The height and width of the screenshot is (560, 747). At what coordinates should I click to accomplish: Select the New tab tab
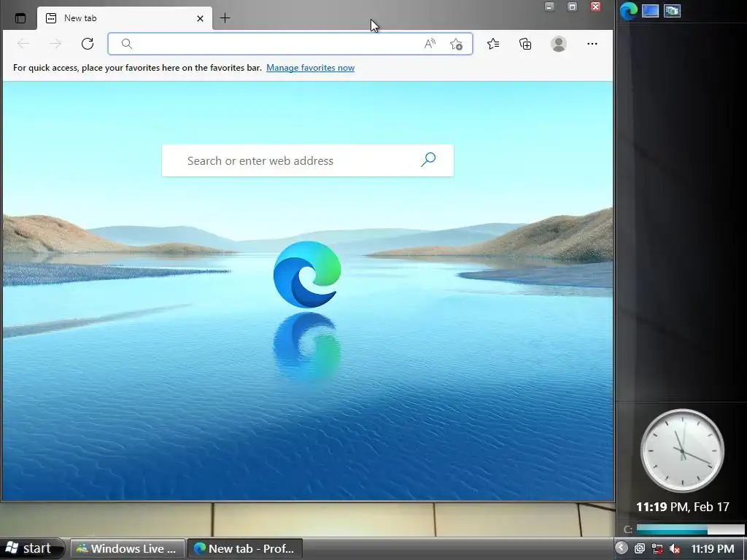[x=125, y=18]
